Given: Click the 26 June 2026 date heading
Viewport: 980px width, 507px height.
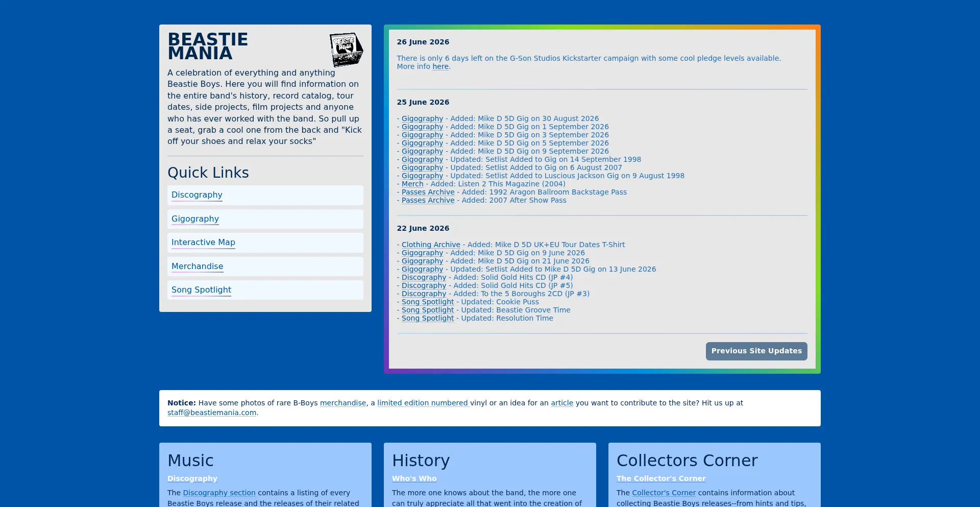Looking at the screenshot, I should coord(423,42).
